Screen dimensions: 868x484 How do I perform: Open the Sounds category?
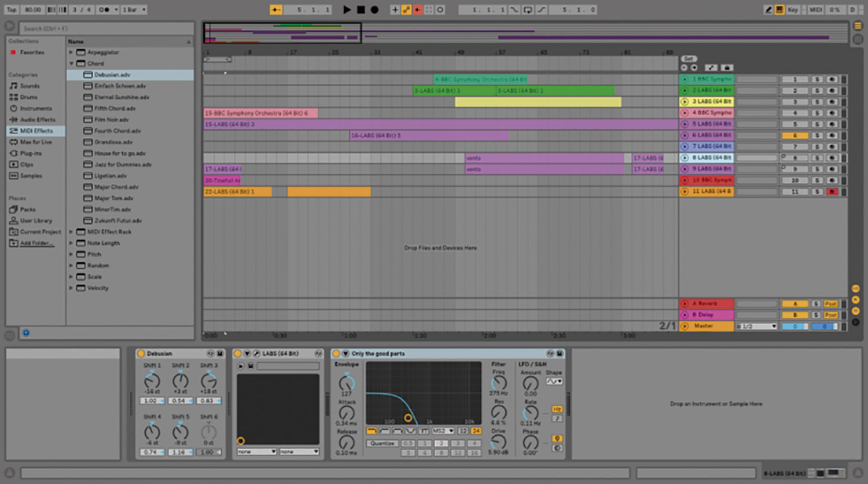30,86
